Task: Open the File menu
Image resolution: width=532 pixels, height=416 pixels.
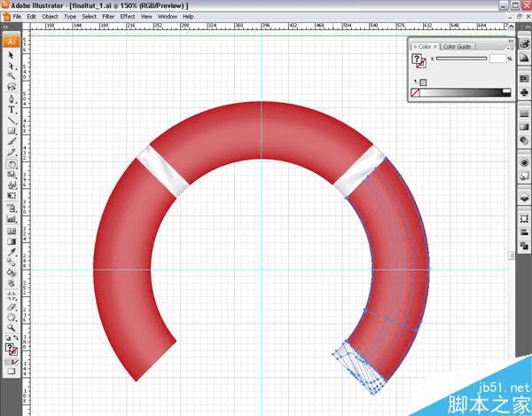Action: click(x=17, y=16)
